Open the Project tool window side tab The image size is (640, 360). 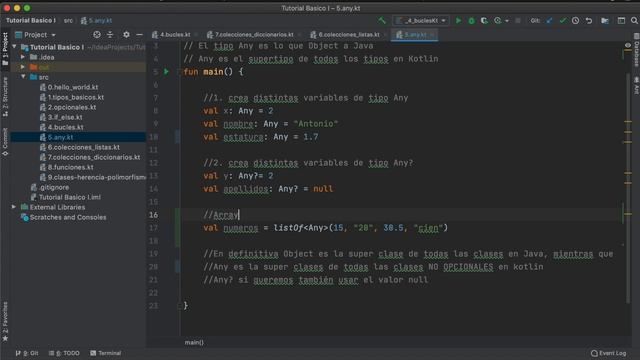coord(5,48)
